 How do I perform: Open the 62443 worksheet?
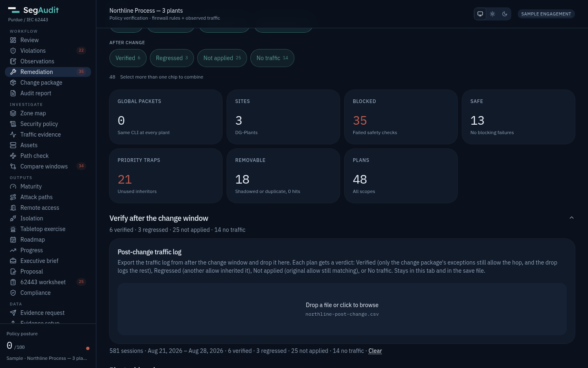point(48,282)
